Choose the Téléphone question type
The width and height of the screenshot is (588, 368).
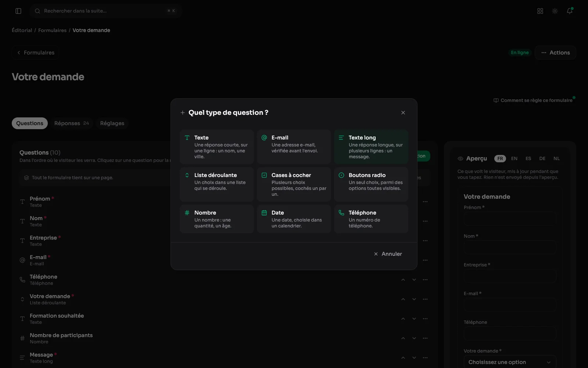371,219
